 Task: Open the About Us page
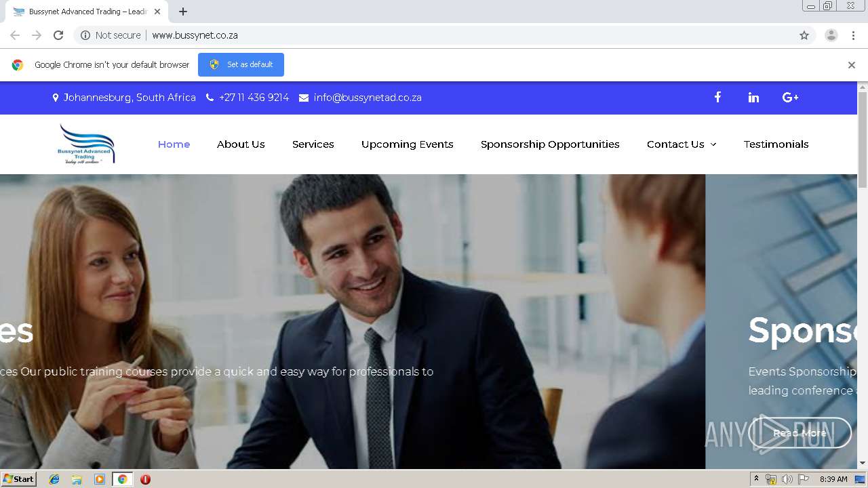241,144
